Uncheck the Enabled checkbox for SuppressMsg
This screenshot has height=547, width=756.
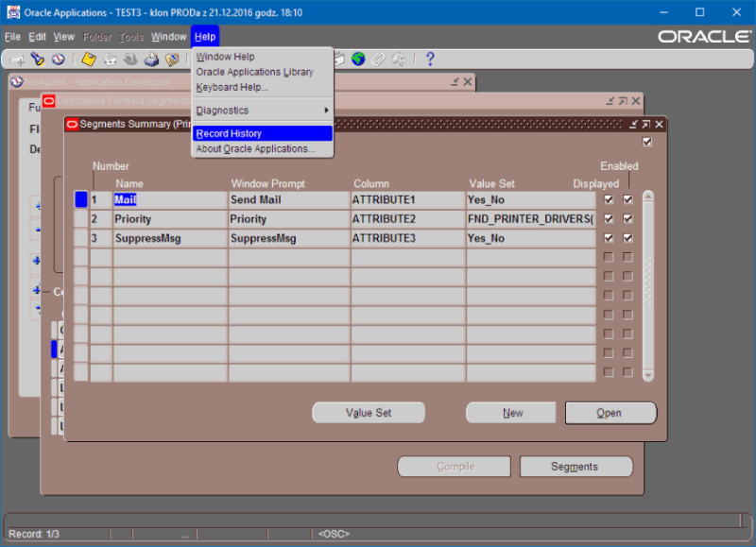(627, 238)
